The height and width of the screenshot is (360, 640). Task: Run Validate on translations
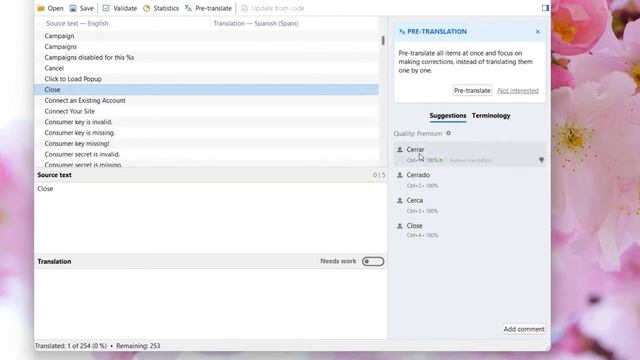point(120,8)
